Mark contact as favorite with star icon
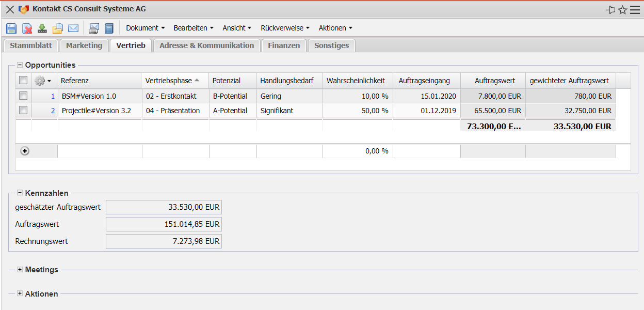 (623, 10)
